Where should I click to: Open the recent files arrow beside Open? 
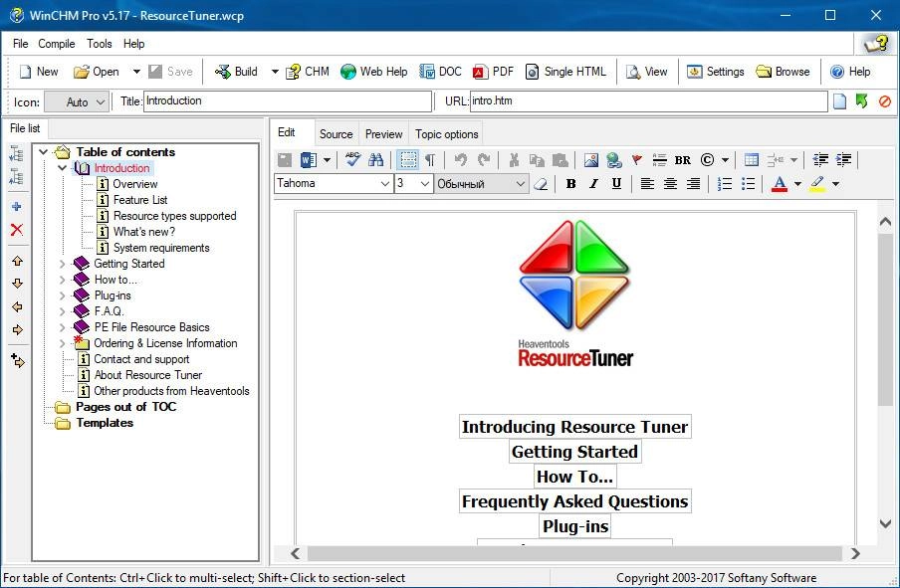coord(136,72)
